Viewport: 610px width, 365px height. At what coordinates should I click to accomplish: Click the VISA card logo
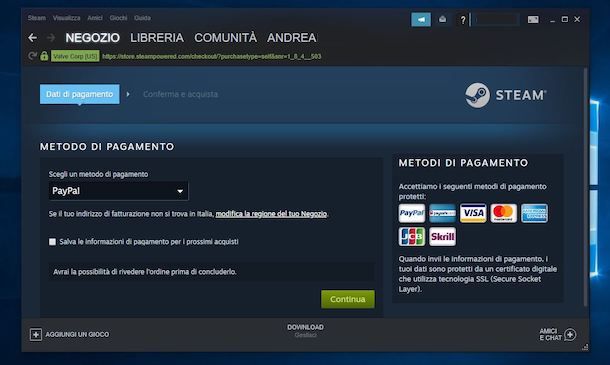473,213
